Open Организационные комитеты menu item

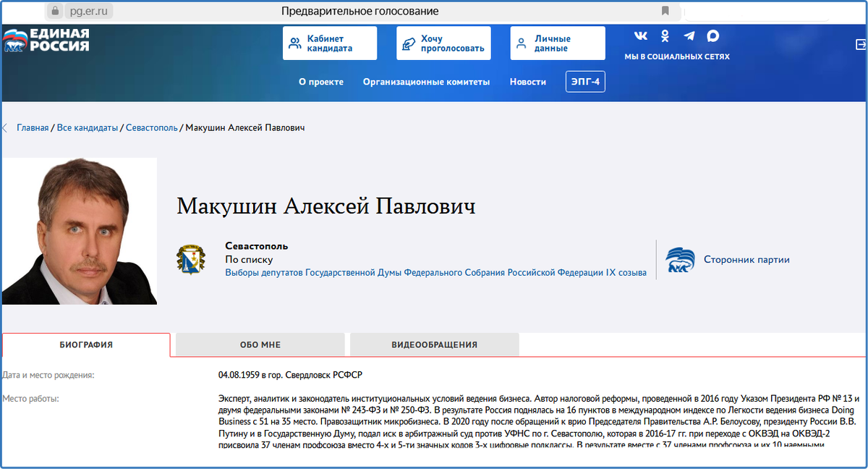(426, 82)
